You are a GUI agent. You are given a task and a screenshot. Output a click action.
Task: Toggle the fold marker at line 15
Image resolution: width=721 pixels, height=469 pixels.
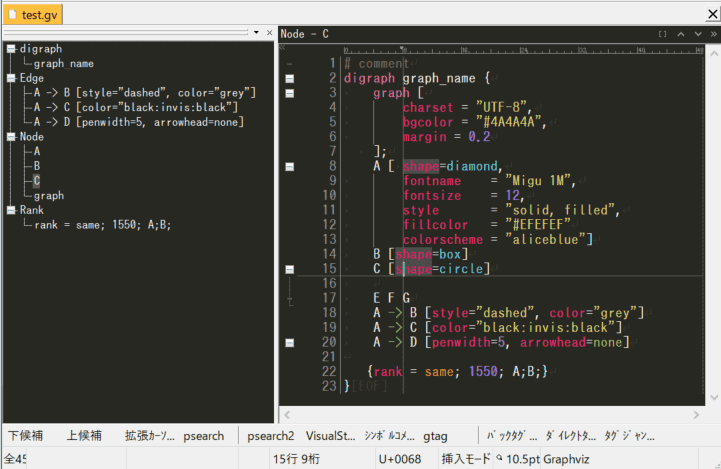[290, 269]
